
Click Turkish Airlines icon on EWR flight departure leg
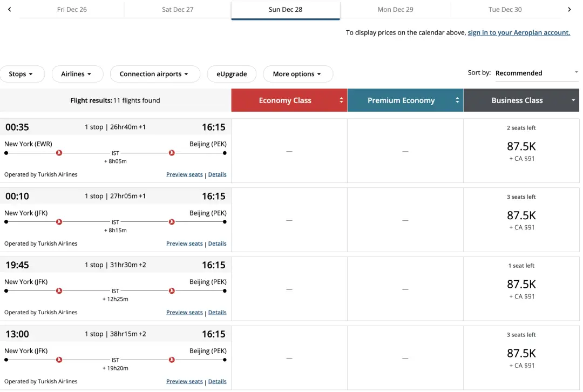pos(59,153)
